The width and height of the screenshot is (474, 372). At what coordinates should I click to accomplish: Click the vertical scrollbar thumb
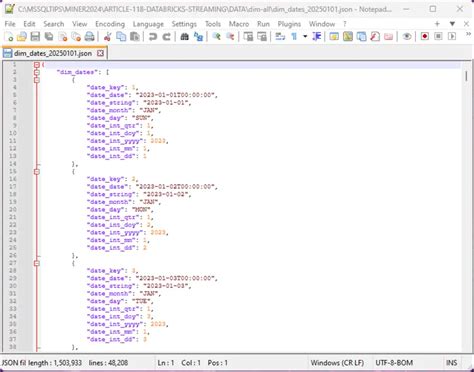pyautogui.click(x=466, y=76)
